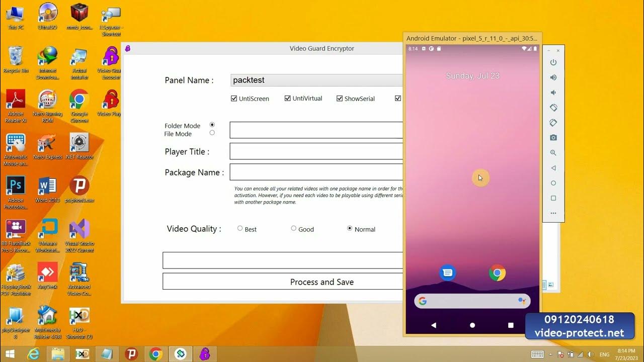Set Video Quality to Best

pos(240,228)
